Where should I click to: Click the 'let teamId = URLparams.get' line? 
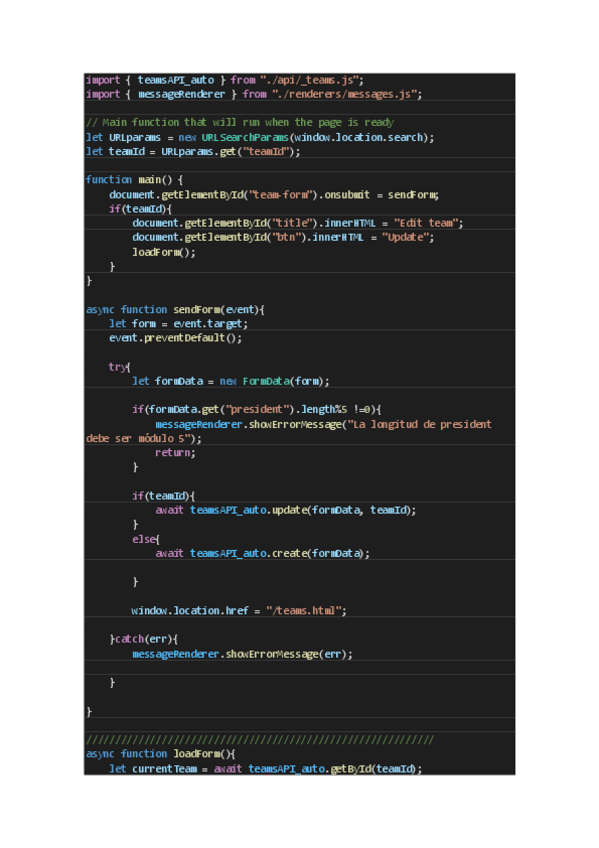click(193, 151)
